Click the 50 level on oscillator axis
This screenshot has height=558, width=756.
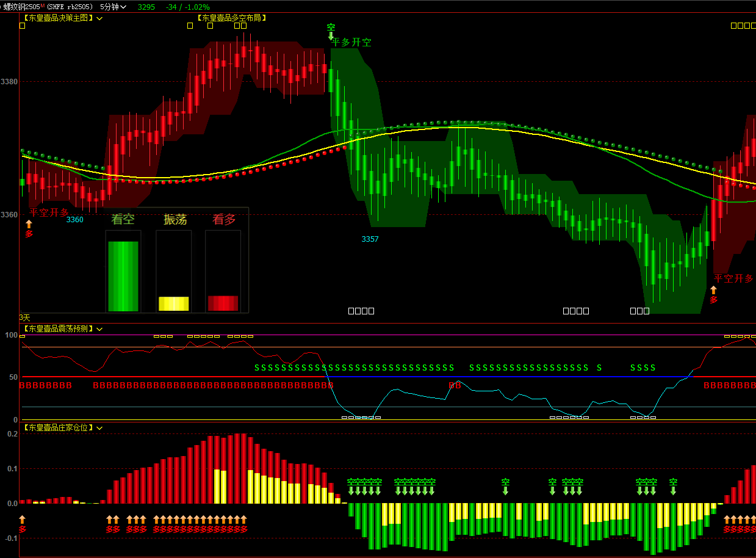pyautogui.click(x=13, y=377)
